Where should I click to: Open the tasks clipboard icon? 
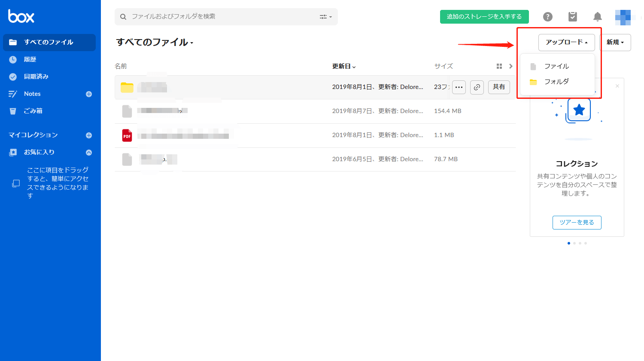pyautogui.click(x=572, y=17)
